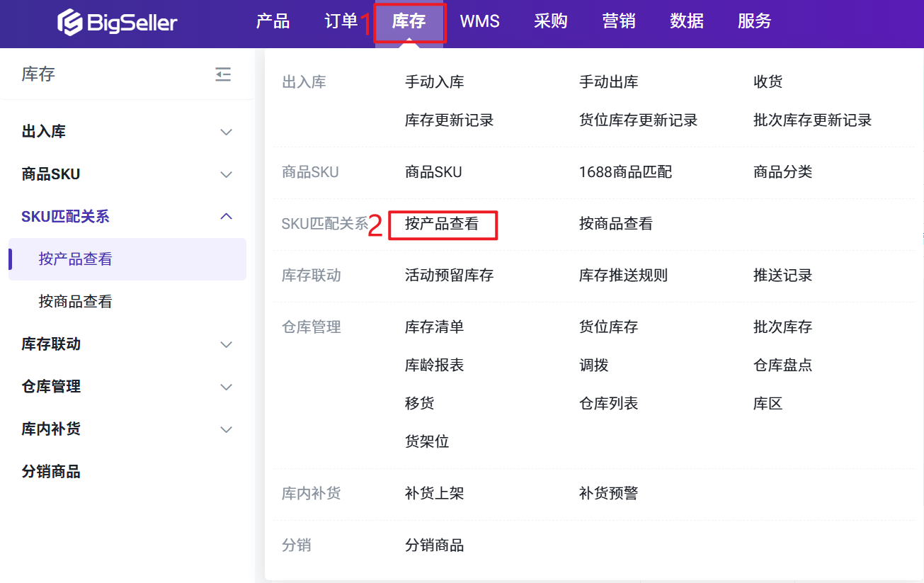Collapse the sidebar using the fold icon
This screenshot has width=924, height=583.
click(x=223, y=74)
